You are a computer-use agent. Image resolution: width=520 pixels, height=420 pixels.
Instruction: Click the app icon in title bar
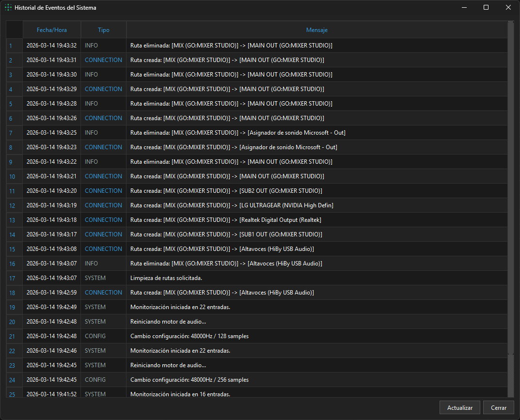pos(8,7)
